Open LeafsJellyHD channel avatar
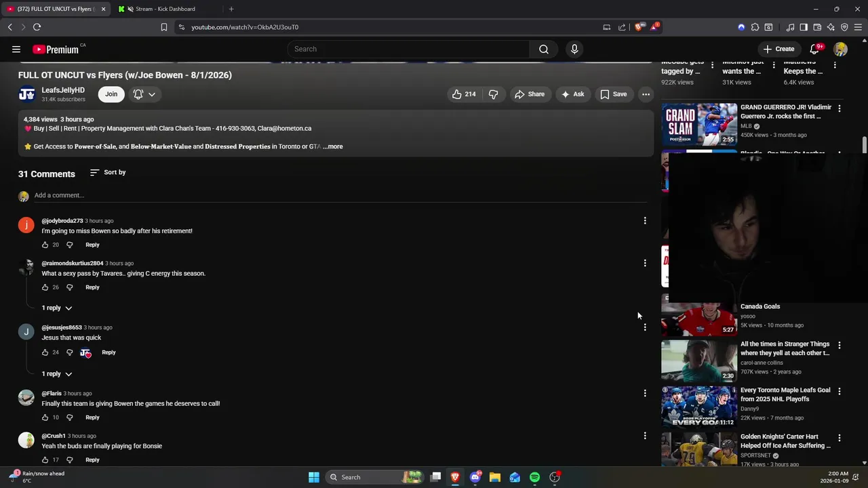Viewport: 868px width, 488px height. tap(26, 94)
